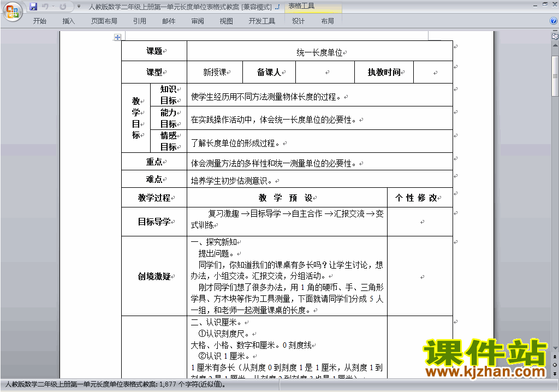Go to previous page double-arrow button

point(555,357)
